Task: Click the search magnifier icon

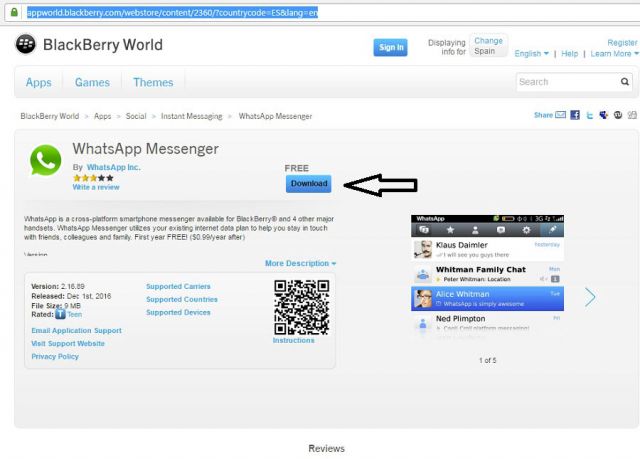Action: click(x=624, y=82)
